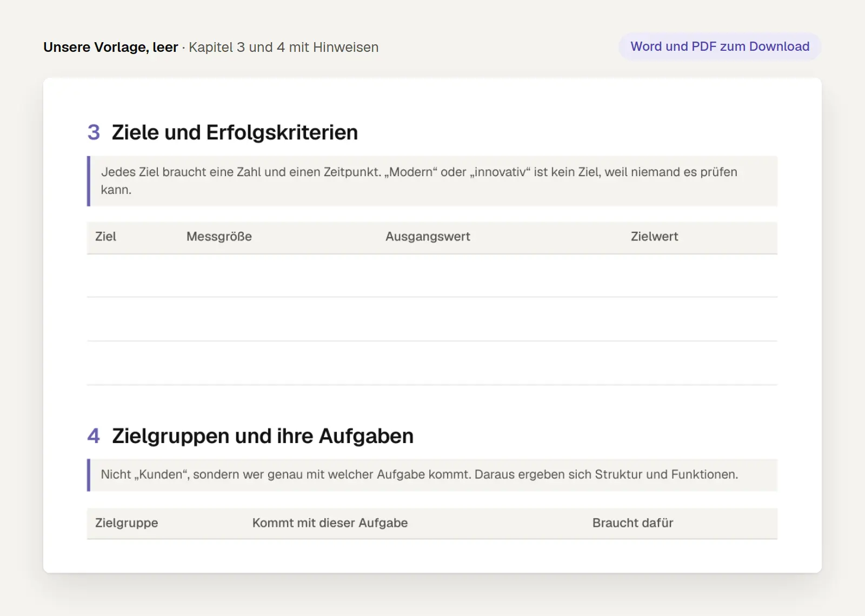Click the 'Zielwert' column header
This screenshot has height=616, width=865.
coord(654,237)
